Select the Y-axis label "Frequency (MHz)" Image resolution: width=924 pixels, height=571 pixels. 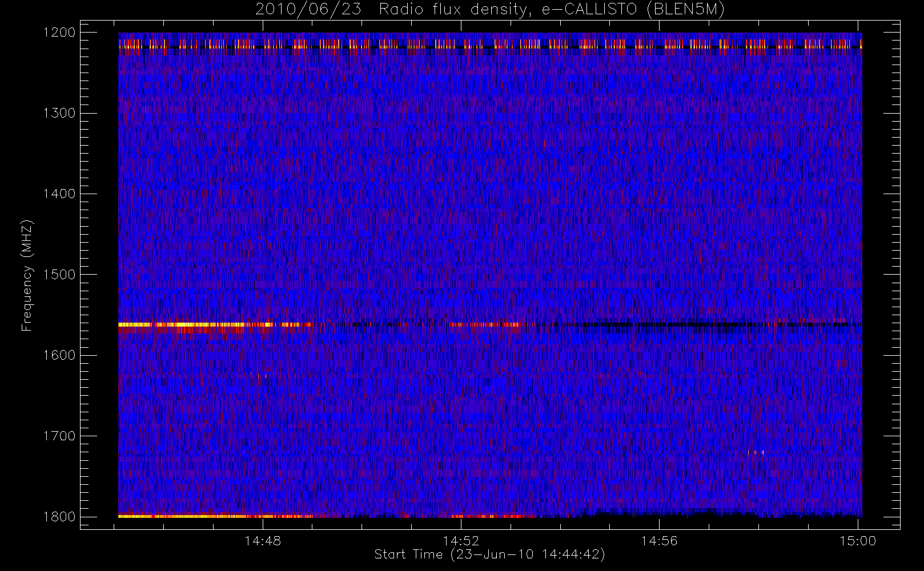27,275
